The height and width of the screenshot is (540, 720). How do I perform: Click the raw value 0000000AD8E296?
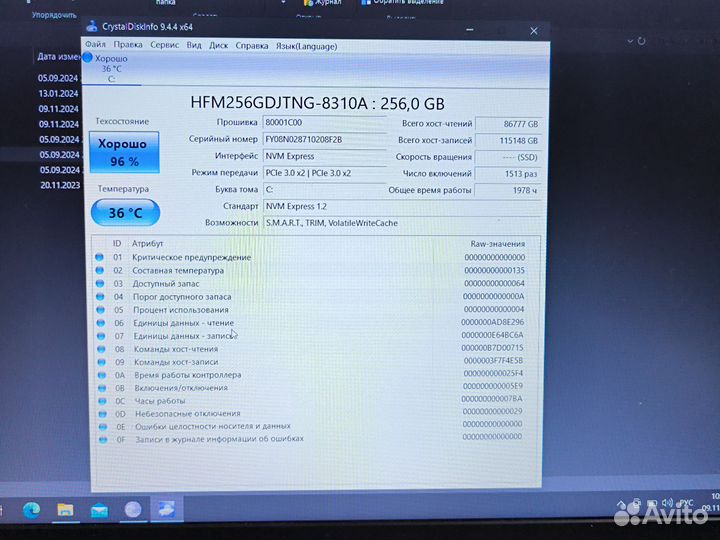(x=492, y=322)
